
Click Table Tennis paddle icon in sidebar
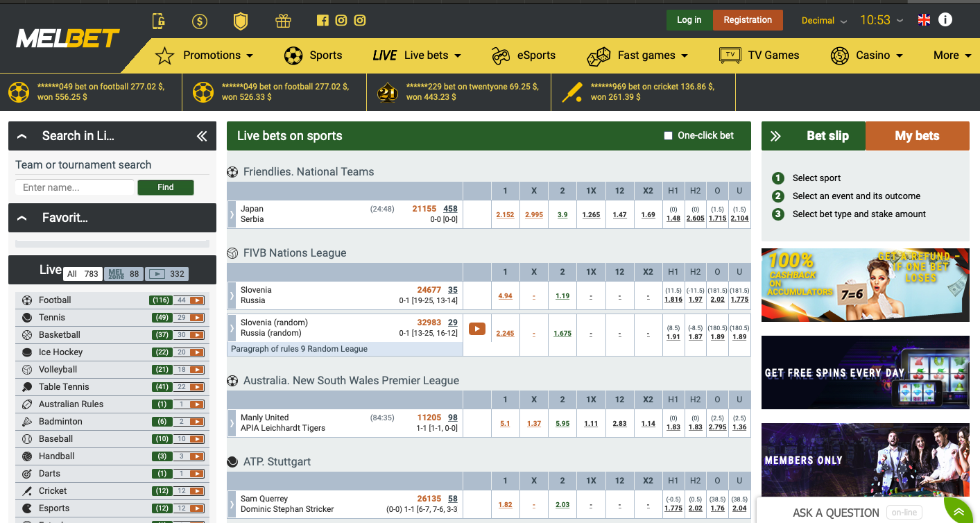(27, 387)
